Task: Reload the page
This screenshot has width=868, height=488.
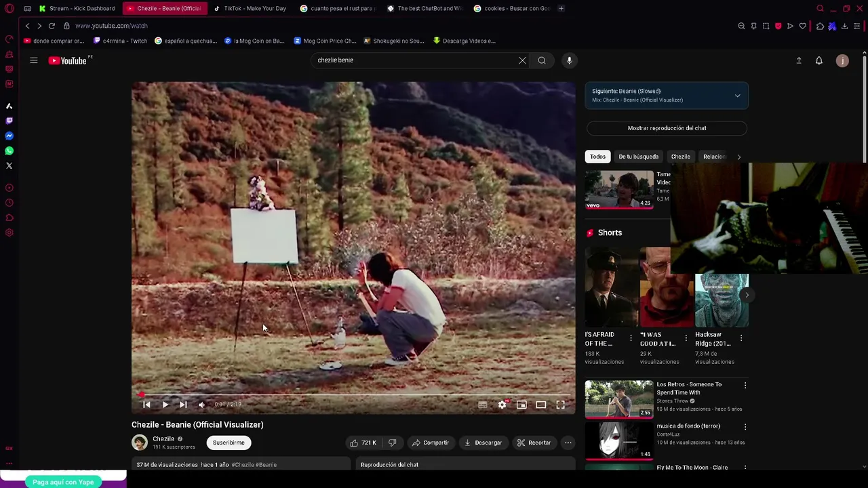Action: pyautogui.click(x=52, y=26)
